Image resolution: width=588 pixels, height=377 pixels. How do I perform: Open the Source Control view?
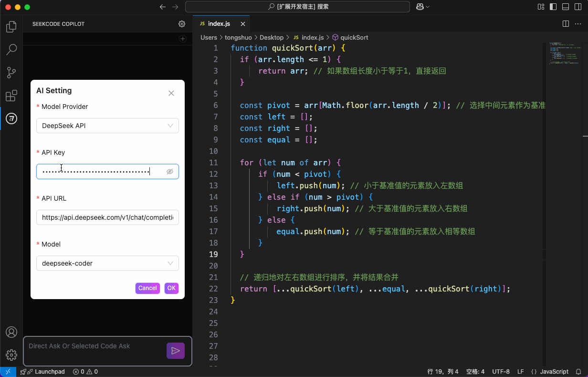[x=11, y=73]
